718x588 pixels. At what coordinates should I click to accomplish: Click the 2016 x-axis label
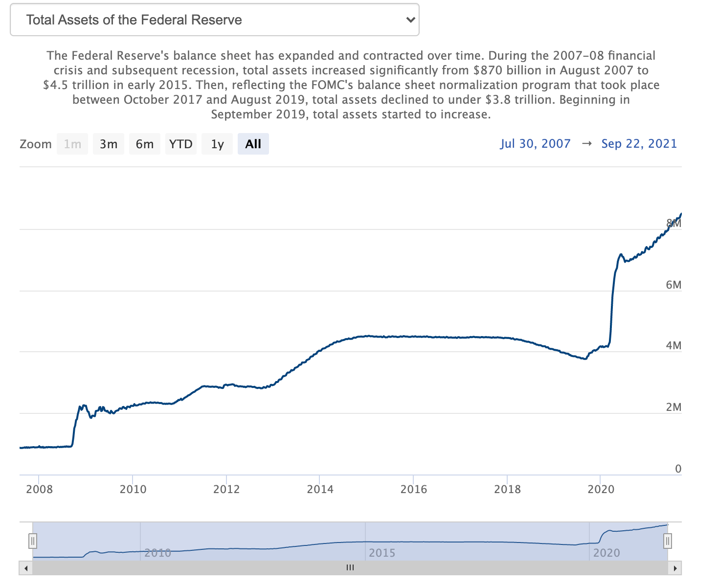pos(414,489)
